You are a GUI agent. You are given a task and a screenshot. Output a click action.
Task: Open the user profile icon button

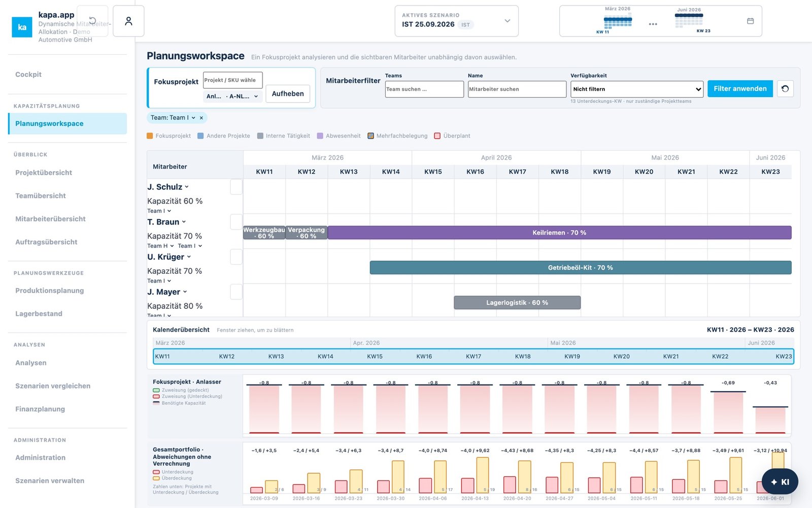pyautogui.click(x=128, y=21)
